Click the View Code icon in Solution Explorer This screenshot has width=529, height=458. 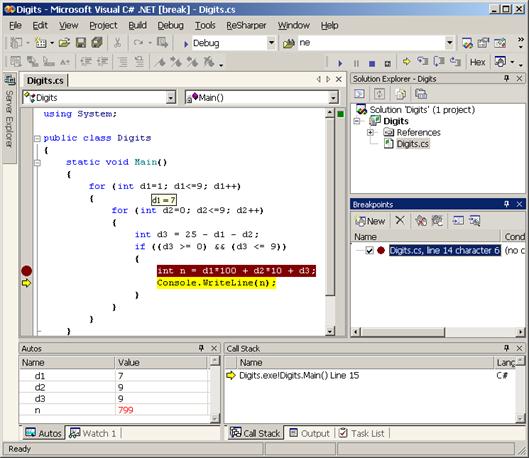coord(359,94)
